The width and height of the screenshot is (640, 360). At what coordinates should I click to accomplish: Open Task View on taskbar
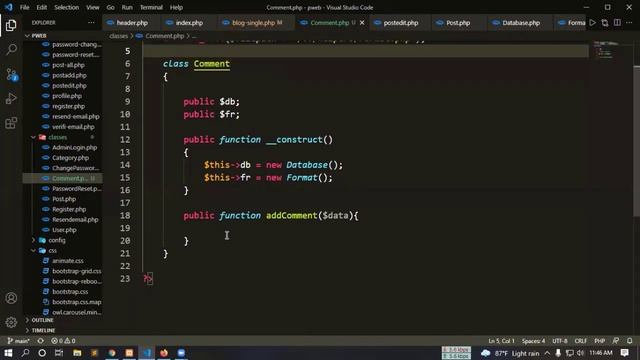(x=59, y=353)
